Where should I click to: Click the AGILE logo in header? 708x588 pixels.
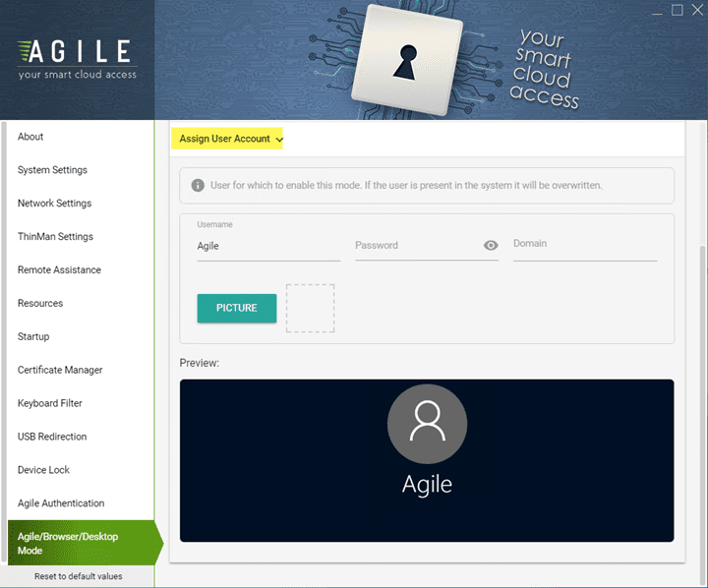[x=78, y=60]
